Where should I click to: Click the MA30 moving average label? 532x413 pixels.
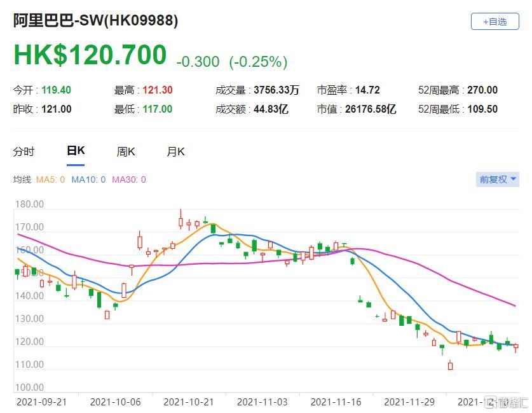click(129, 179)
